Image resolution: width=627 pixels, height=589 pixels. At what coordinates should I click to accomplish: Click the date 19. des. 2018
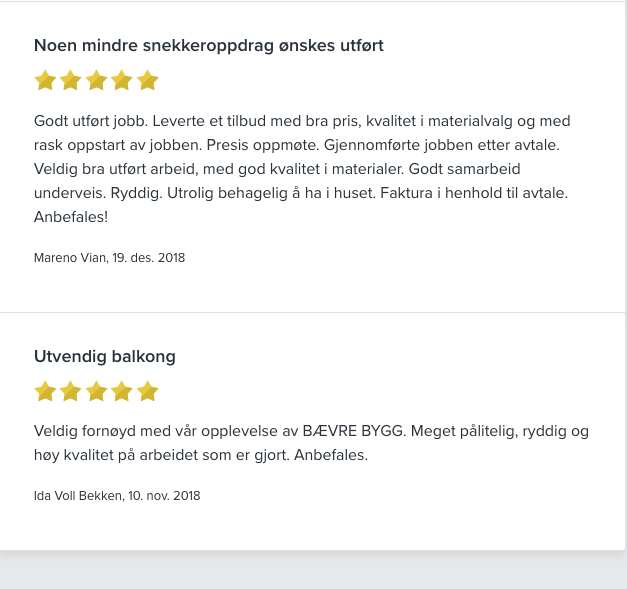point(150,258)
